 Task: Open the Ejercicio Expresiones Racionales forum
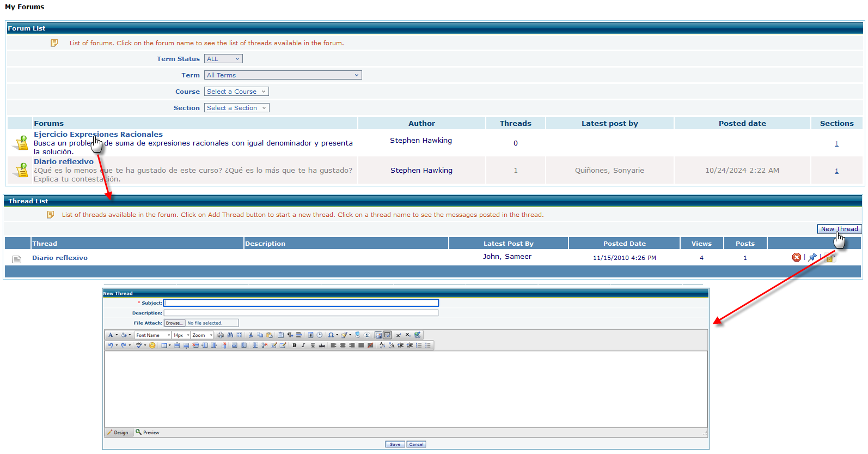point(98,134)
